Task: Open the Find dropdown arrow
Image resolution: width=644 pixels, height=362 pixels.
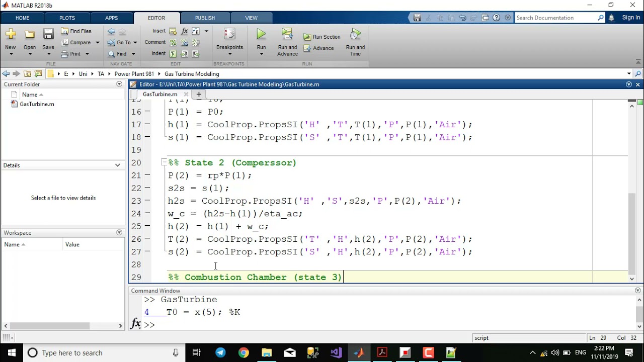Action: pos(133,54)
